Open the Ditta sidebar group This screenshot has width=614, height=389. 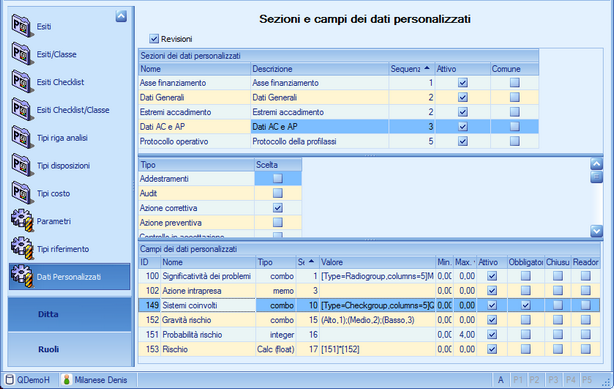70,314
